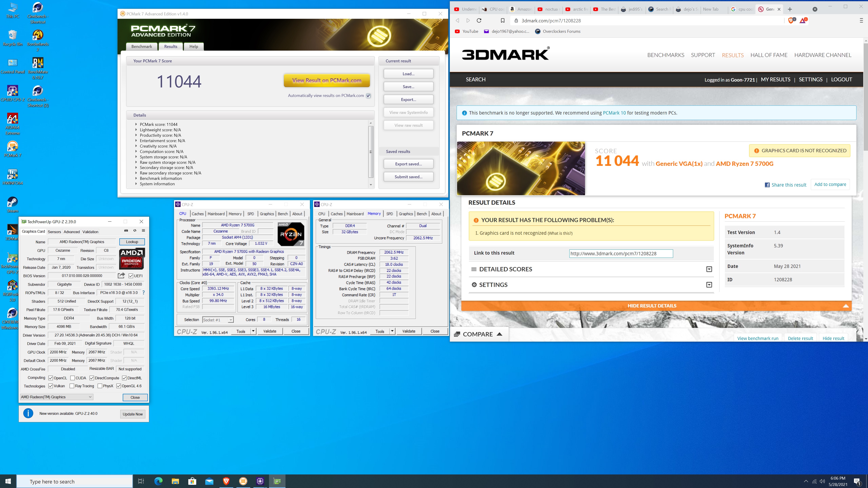This screenshot has width=868, height=488.
Task: Toggle the CUDA checkbox in GPU-Z
Action: tap(72, 378)
